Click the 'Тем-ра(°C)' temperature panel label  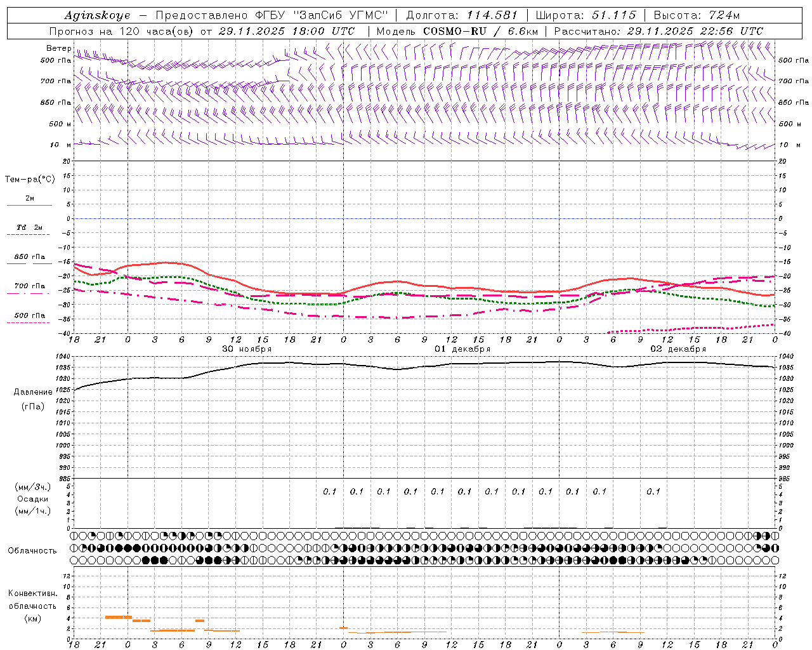point(30,180)
